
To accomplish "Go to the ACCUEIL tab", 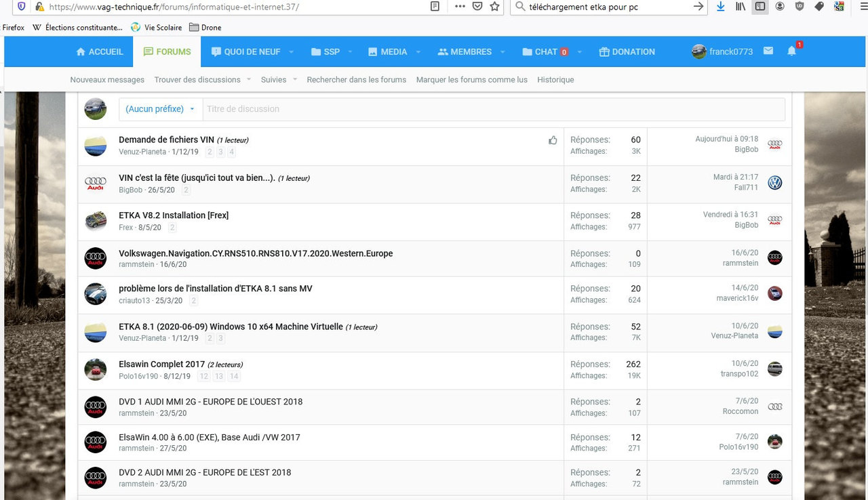I will click(100, 51).
